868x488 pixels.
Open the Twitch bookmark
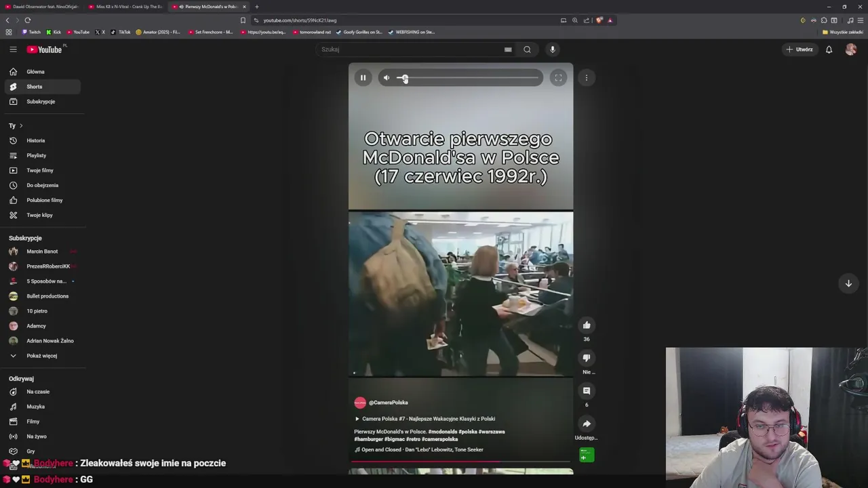click(31, 32)
